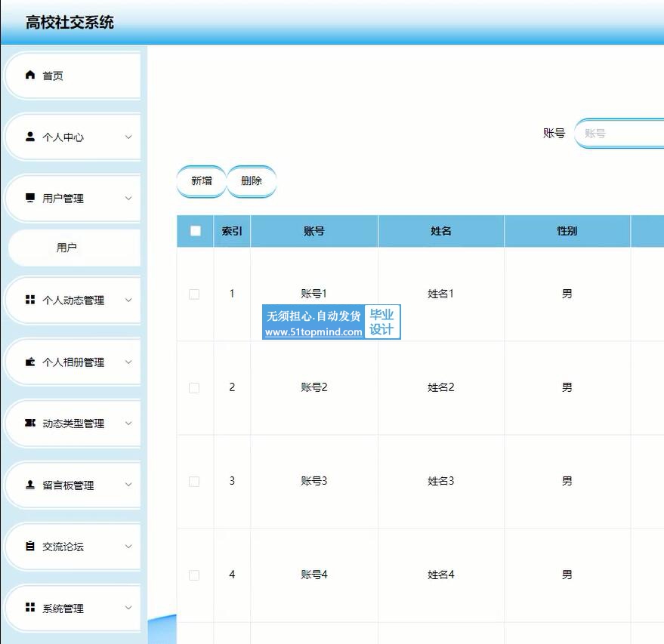Click the home icon beside 首页
This screenshot has width=664, height=644.
(30, 75)
